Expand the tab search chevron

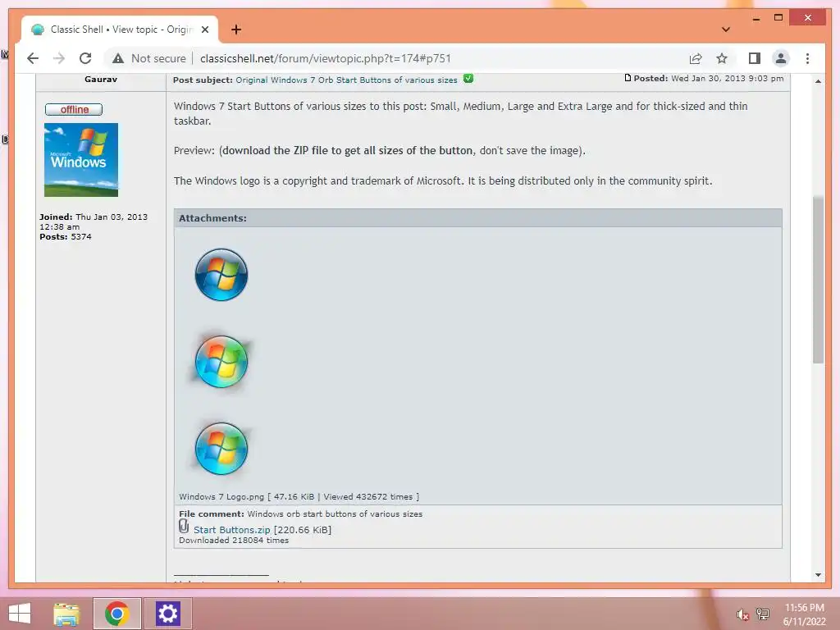click(725, 30)
